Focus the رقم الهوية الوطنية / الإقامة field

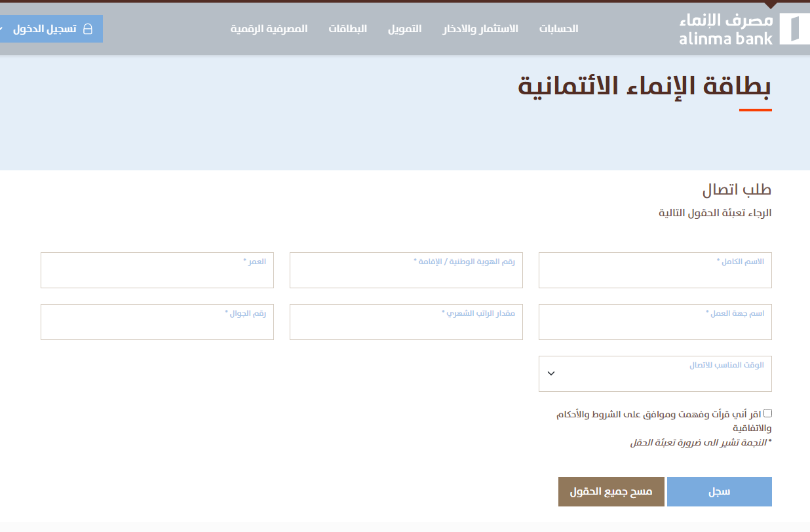click(x=406, y=270)
